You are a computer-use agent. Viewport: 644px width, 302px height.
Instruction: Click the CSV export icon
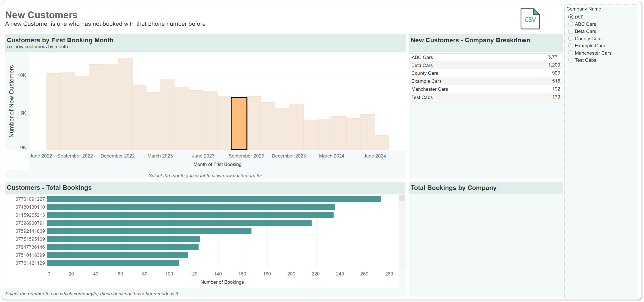[530, 19]
